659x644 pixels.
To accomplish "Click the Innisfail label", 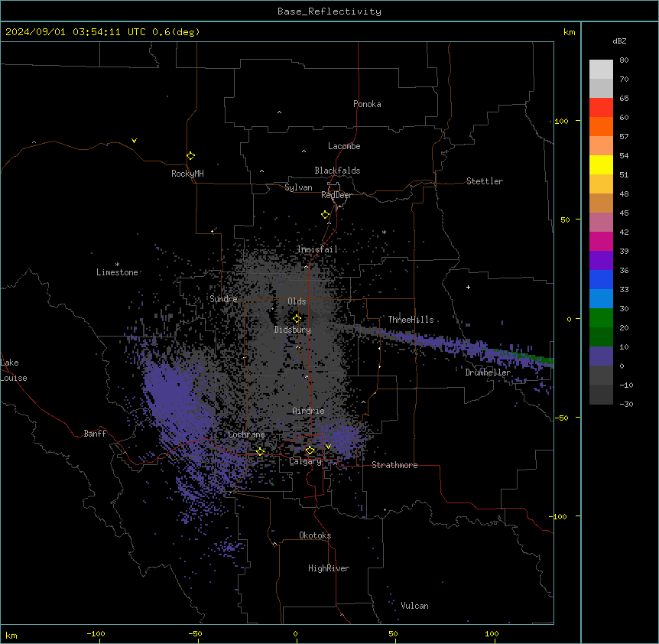I will (x=317, y=249).
